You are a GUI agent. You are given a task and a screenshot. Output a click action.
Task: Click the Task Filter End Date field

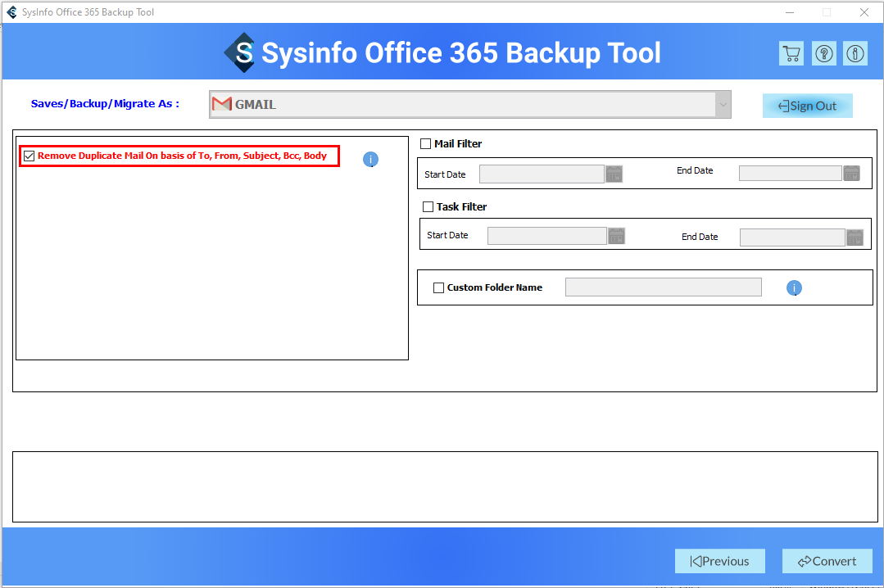791,237
